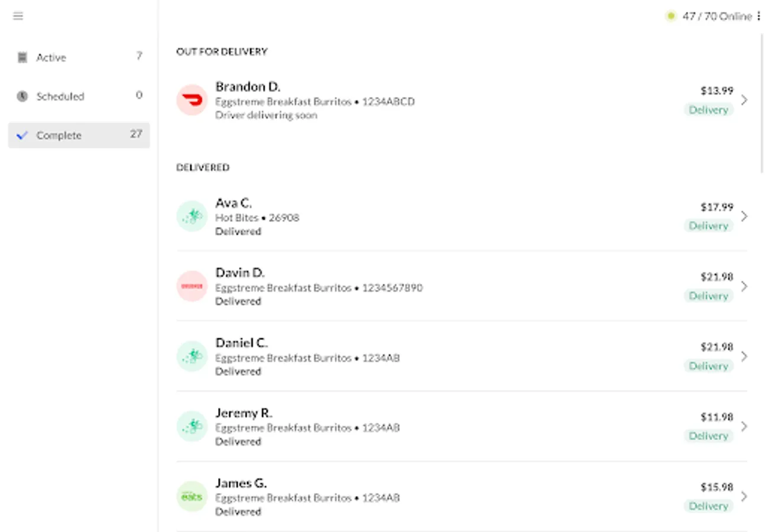Click the 47 / 70 Online status text
This screenshot has height=532, width=765.
717,17
